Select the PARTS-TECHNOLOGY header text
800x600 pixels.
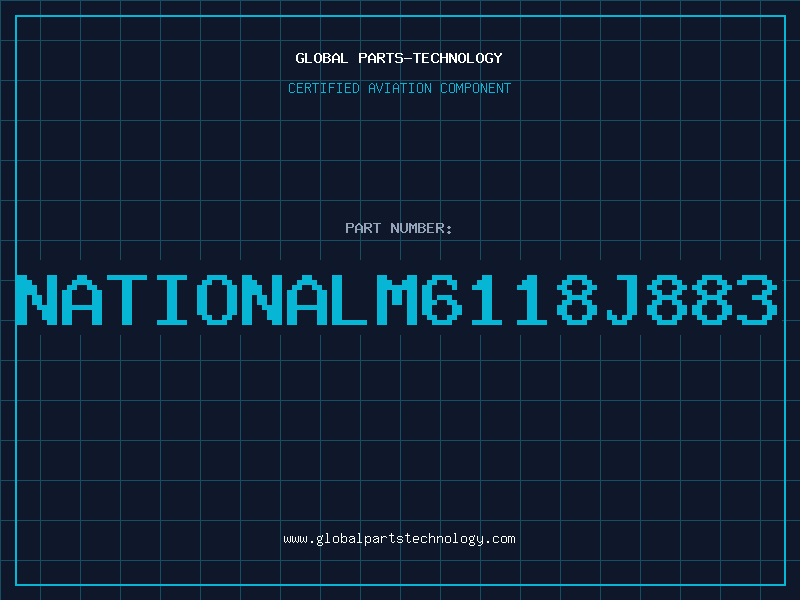click(430, 58)
